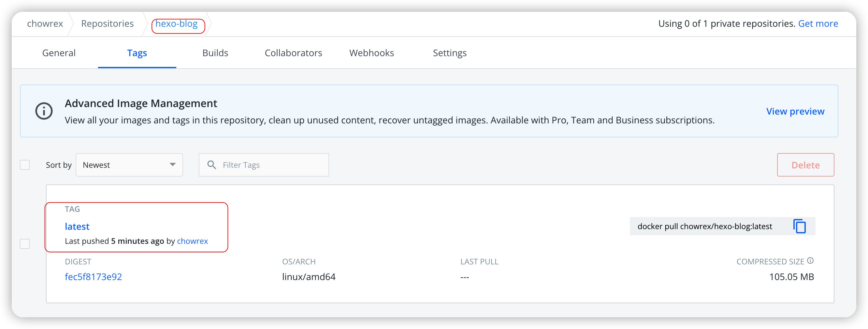Click the info icon next to Compressed Size
868x329 pixels.
[x=810, y=260]
